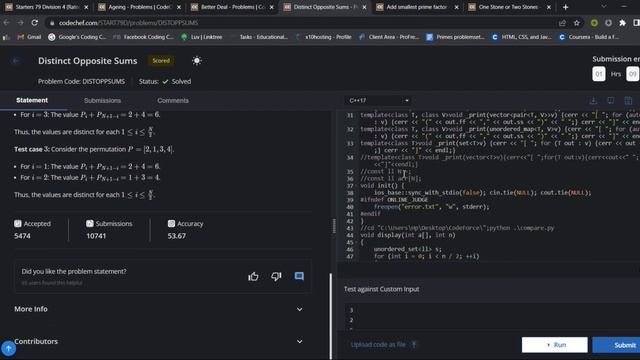
Task: Click the Run button
Action: tap(554, 345)
